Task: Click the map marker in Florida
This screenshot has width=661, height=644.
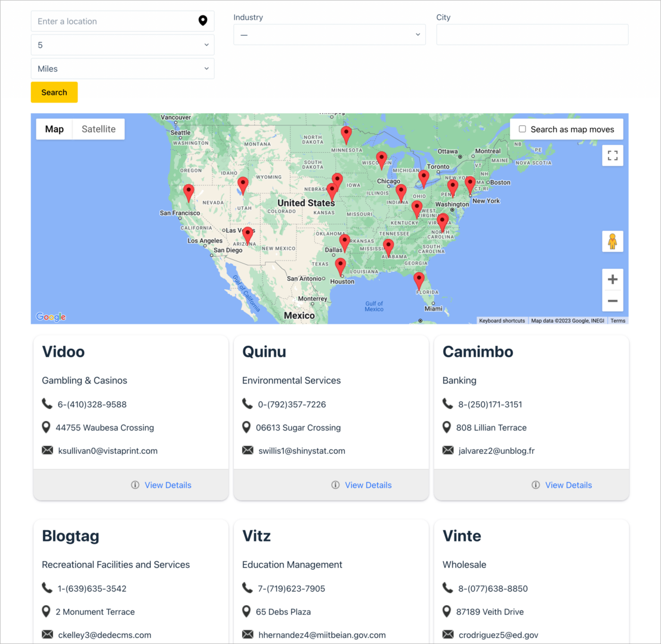Action: pos(419,280)
